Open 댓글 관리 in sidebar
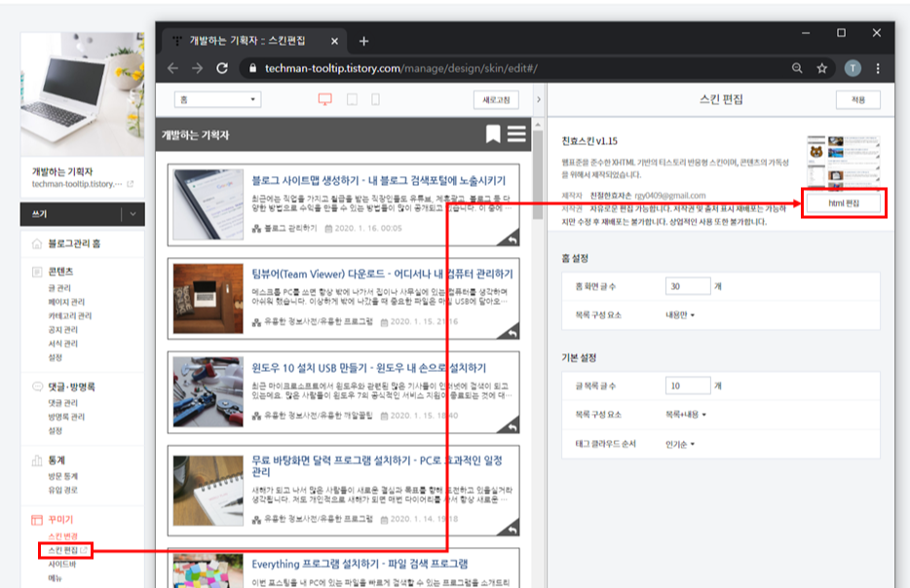This screenshot has width=910, height=588. 62,403
